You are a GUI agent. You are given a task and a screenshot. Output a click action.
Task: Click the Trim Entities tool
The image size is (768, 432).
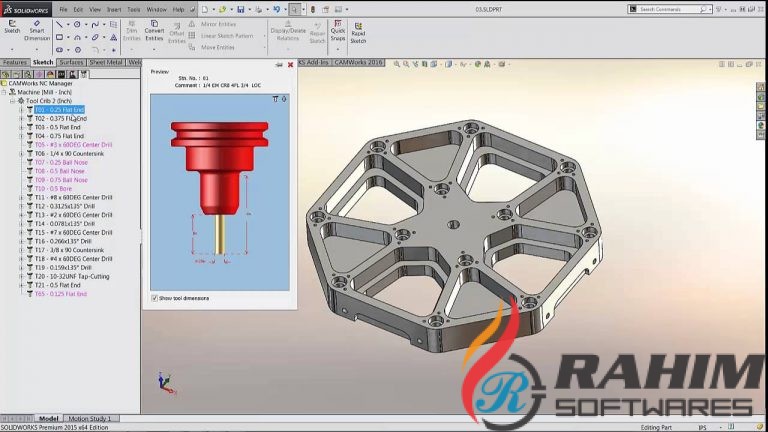pos(131,30)
